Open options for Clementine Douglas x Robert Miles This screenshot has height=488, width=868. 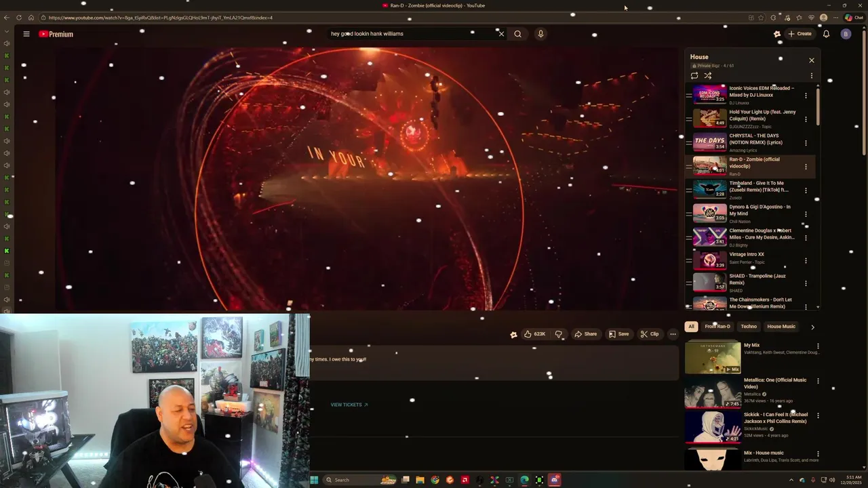click(x=806, y=238)
